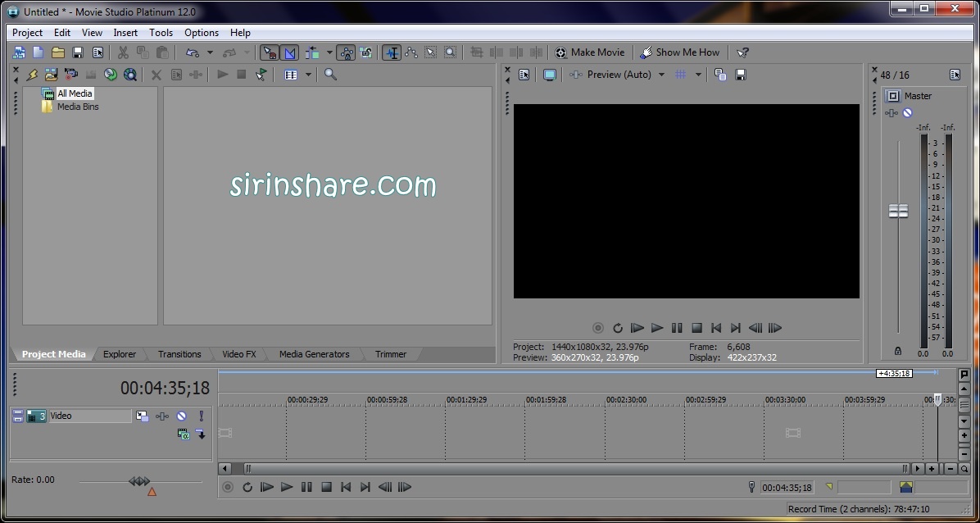Click the playback Rate slider

140,481
